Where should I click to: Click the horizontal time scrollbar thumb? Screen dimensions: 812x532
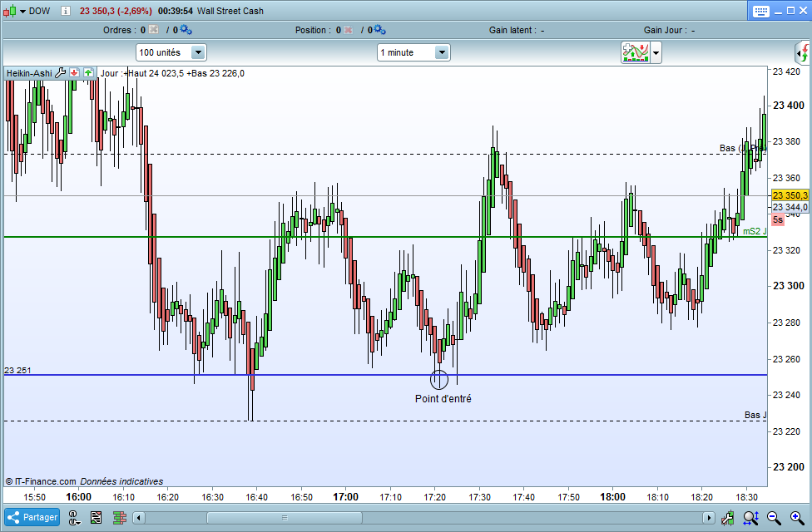tap(285, 518)
